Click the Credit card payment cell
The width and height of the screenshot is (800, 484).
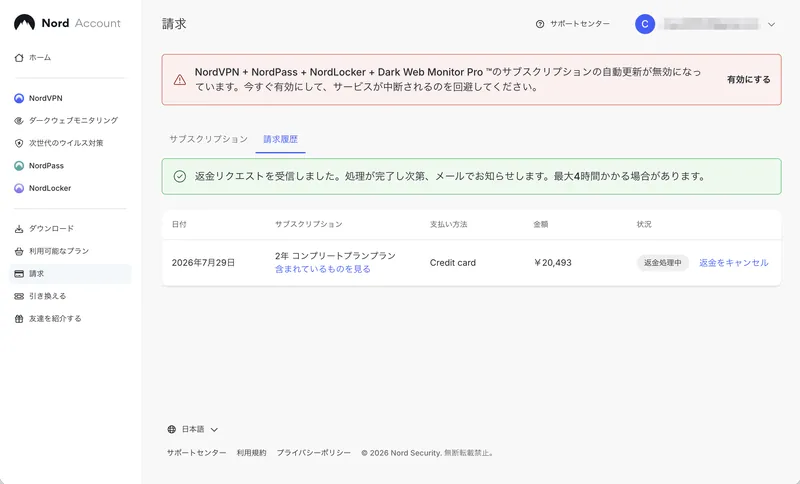point(453,263)
